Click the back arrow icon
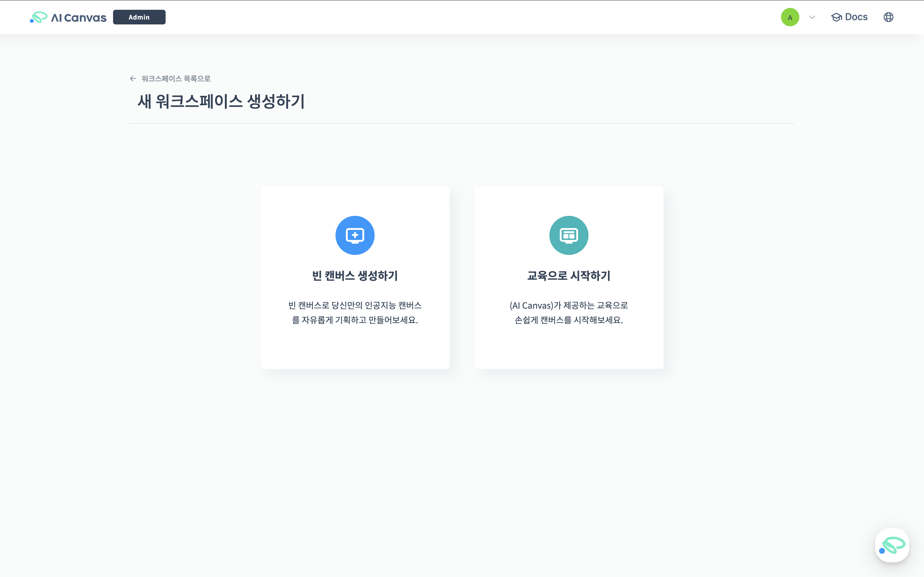 (133, 78)
